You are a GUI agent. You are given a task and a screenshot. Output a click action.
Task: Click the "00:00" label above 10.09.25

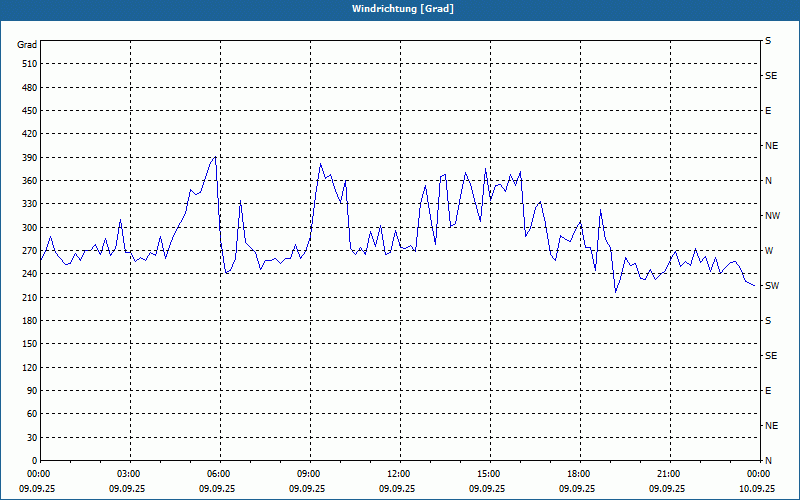point(759,474)
